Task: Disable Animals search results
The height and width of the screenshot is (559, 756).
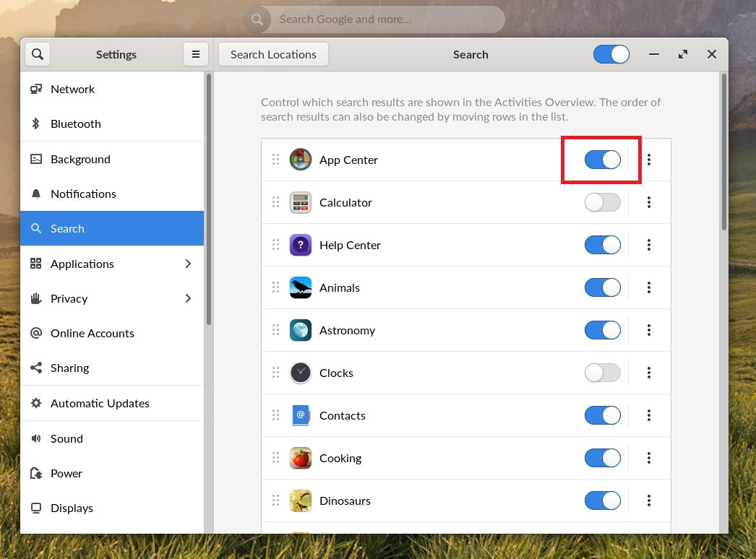Action: pos(603,287)
